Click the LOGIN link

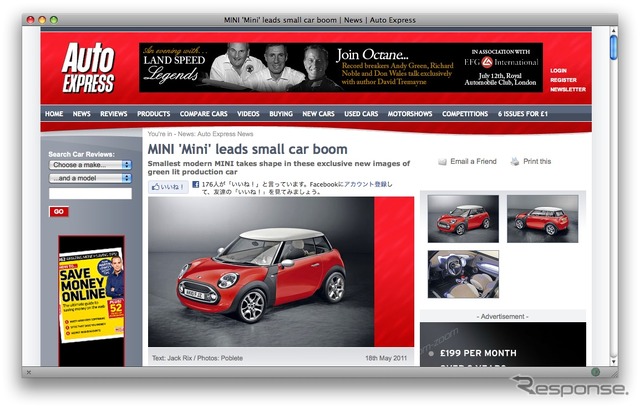click(558, 71)
